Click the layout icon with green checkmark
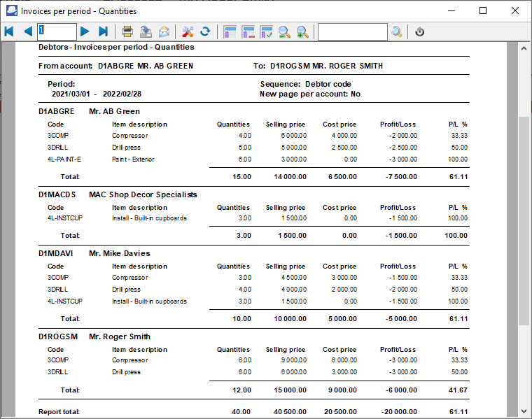This screenshot has height=419, width=532. [266, 31]
